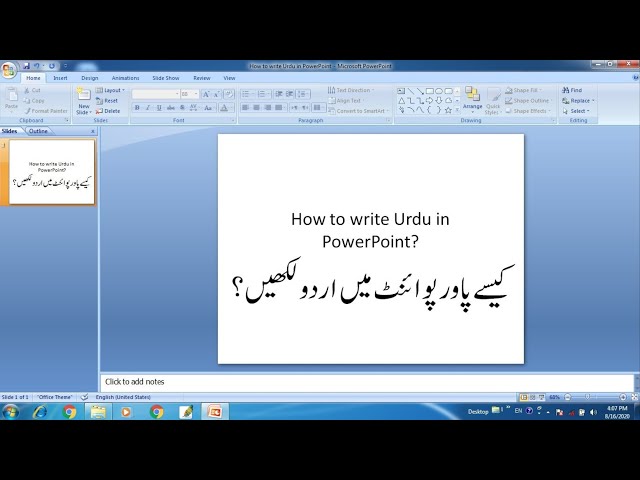The width and height of the screenshot is (640, 480).
Task: Open Windows Explorer folder from taskbar
Action: pos(98,412)
